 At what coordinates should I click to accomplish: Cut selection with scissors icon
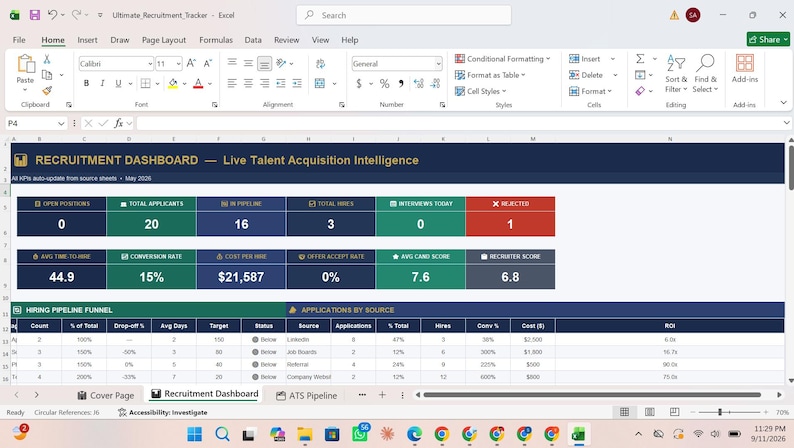tap(47, 59)
